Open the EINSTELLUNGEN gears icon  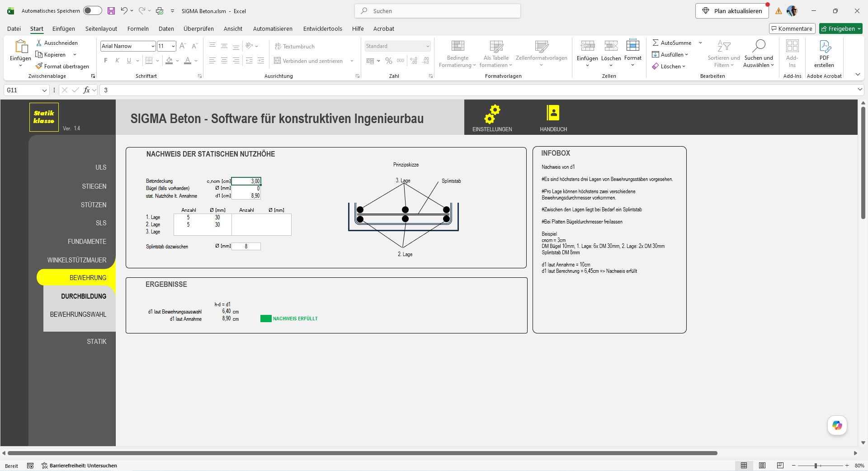492,114
